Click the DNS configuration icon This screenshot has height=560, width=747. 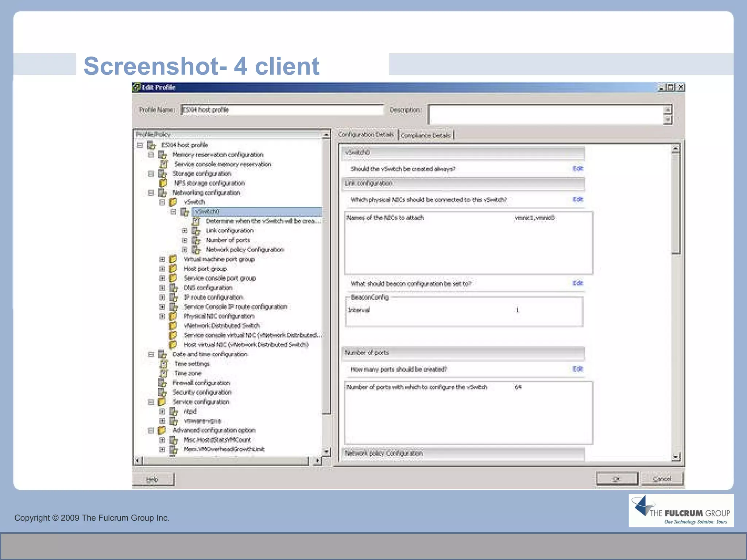[x=174, y=288]
